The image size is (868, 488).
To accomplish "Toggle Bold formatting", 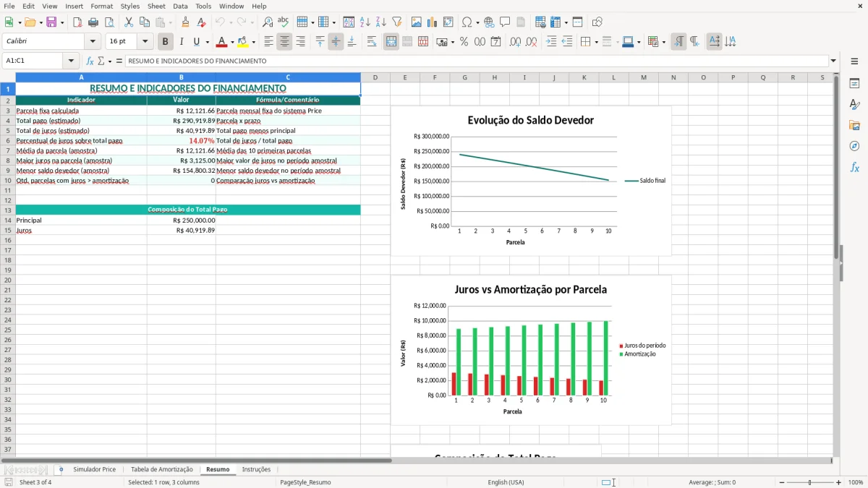I will pyautogui.click(x=166, y=42).
